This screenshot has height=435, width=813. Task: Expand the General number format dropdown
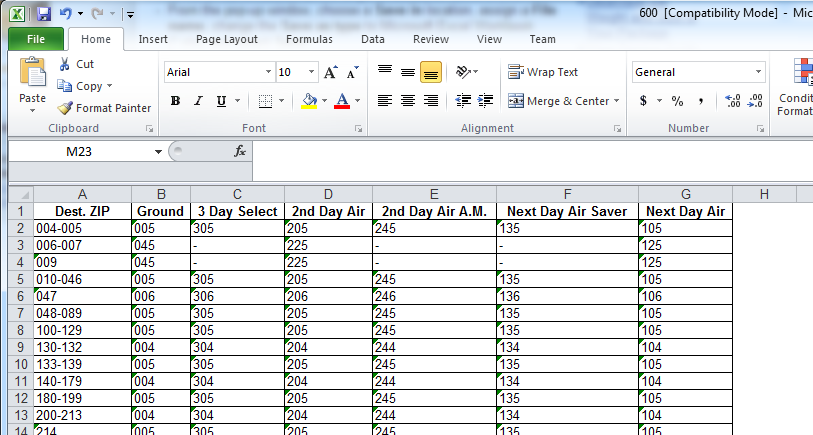pos(759,72)
